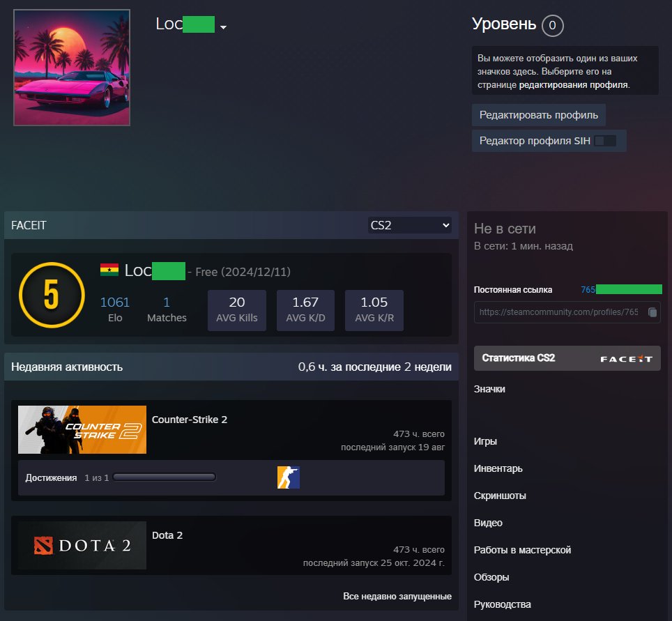Go to the Скриншоты section
The width and height of the screenshot is (672, 621).
(500, 496)
